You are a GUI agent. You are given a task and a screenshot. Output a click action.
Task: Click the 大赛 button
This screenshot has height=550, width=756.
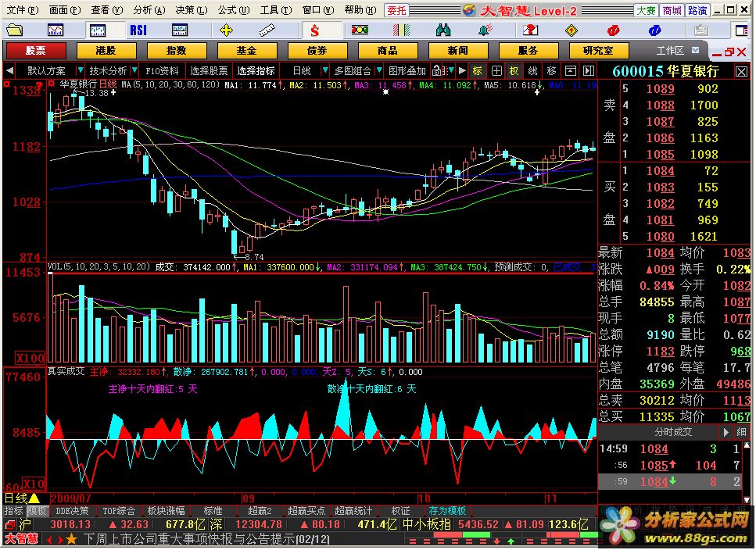[x=646, y=10]
